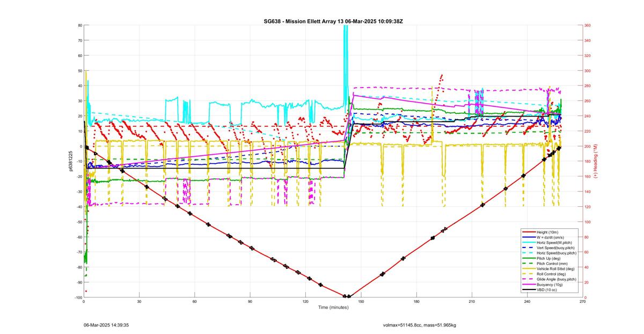
Task: Click x-axis tick label '270'
Action: (583, 302)
